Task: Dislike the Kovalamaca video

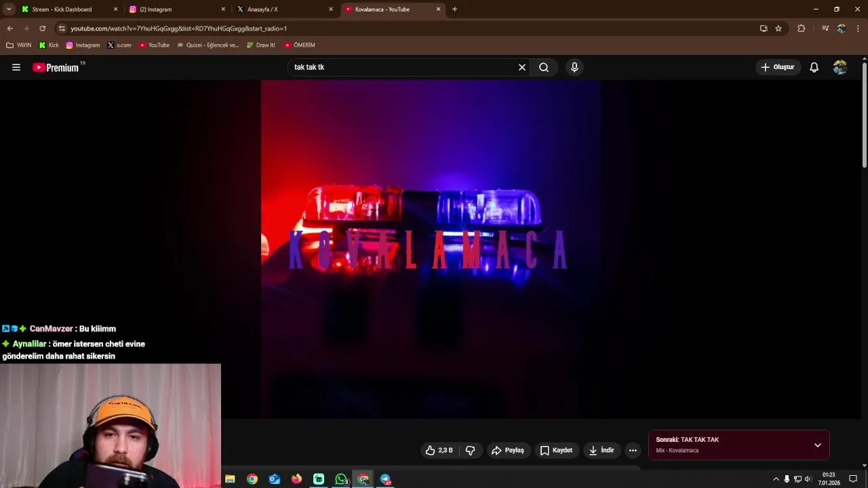Action: pyautogui.click(x=470, y=450)
